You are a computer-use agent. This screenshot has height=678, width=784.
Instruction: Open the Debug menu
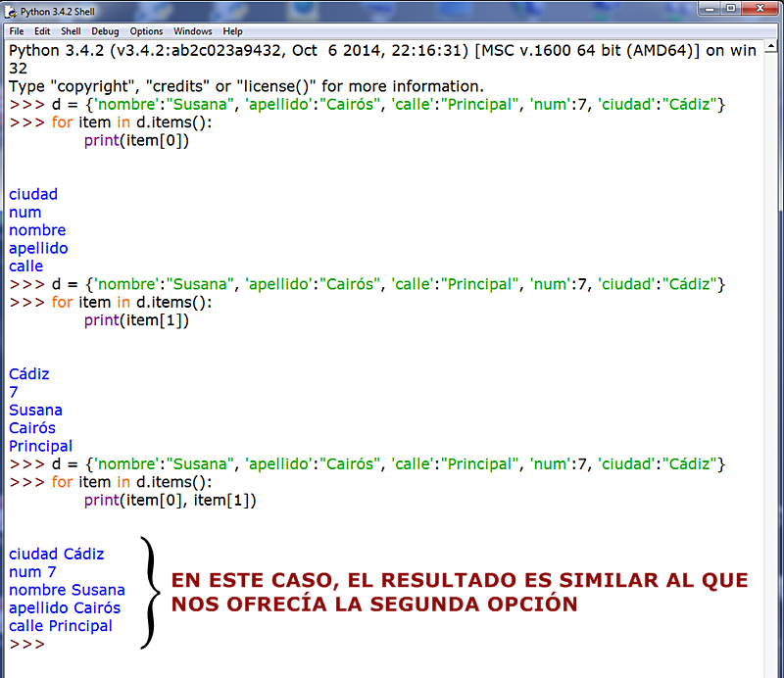(x=104, y=30)
